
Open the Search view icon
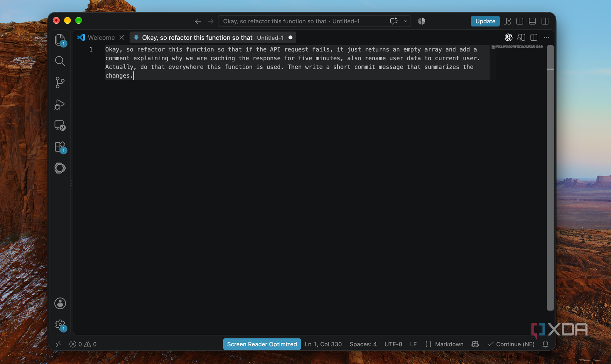tap(60, 61)
